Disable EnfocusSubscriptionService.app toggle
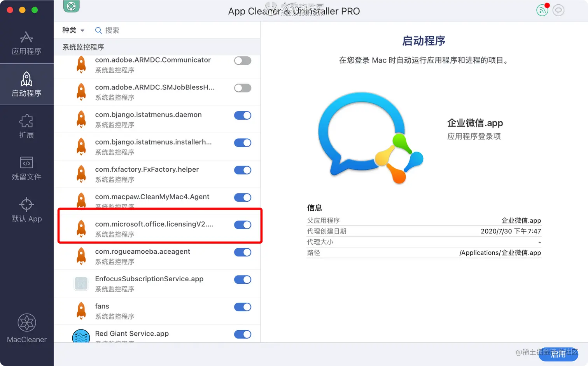The height and width of the screenshot is (366, 588). click(x=243, y=279)
